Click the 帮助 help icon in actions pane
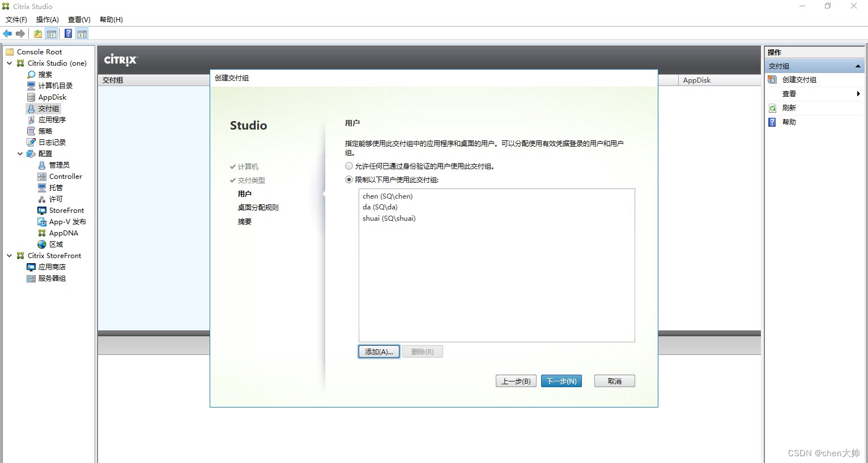This screenshot has width=868, height=463. click(x=772, y=122)
